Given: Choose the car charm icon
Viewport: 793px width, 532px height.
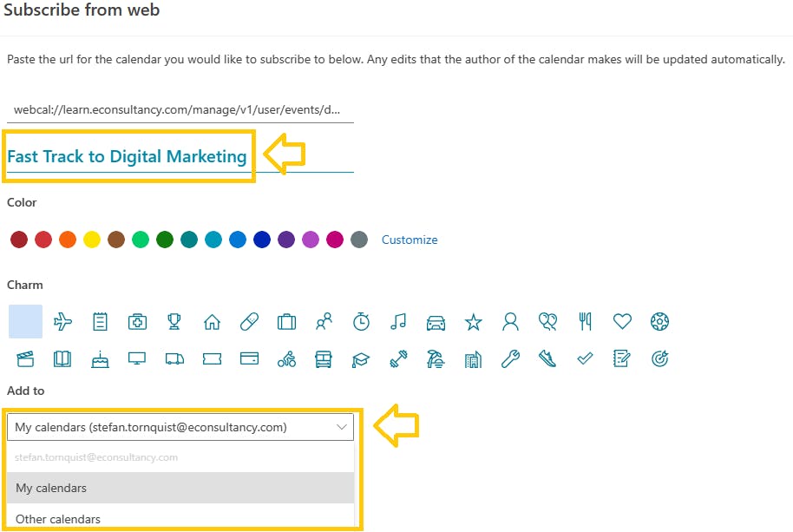Looking at the screenshot, I should point(436,322).
